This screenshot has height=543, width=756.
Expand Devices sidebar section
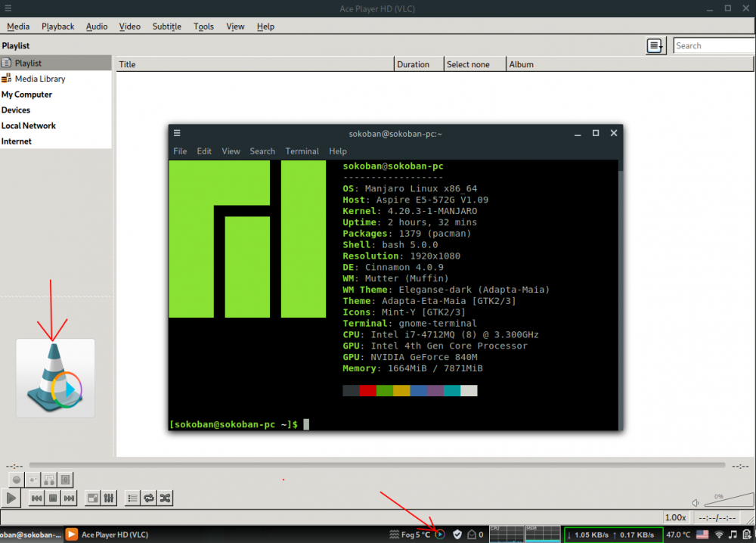pos(16,110)
